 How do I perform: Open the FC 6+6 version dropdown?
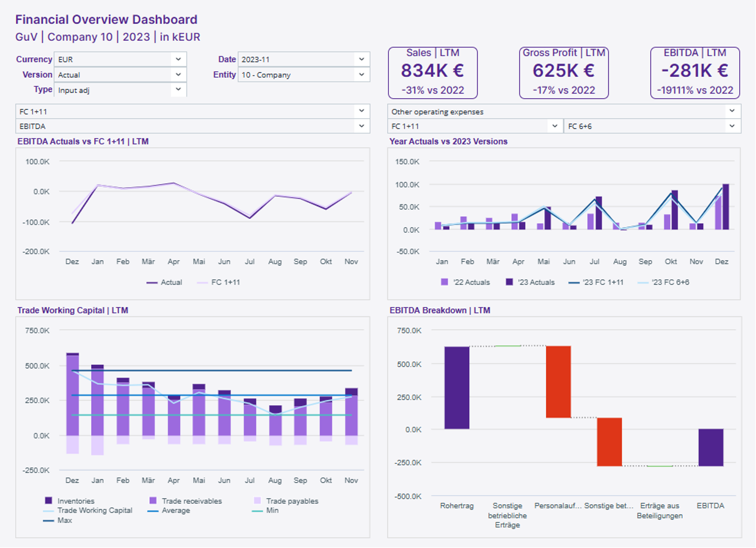tap(731, 127)
